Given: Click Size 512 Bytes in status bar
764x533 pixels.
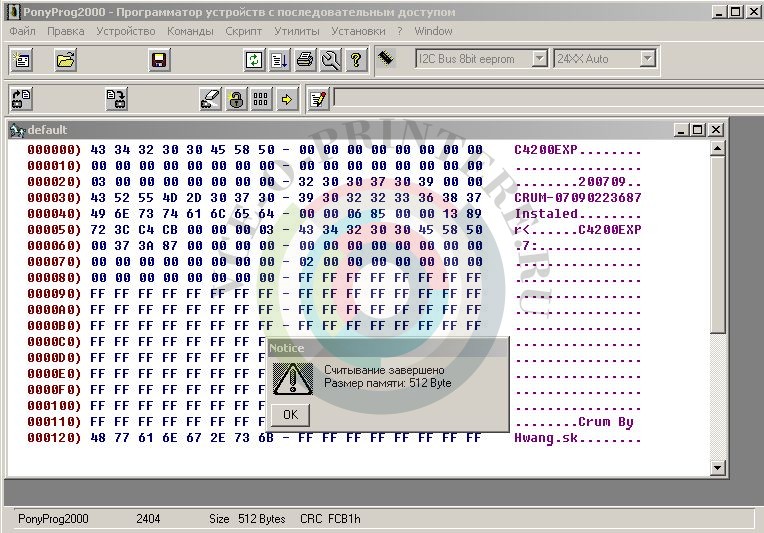Looking at the screenshot, I should tap(247, 519).
